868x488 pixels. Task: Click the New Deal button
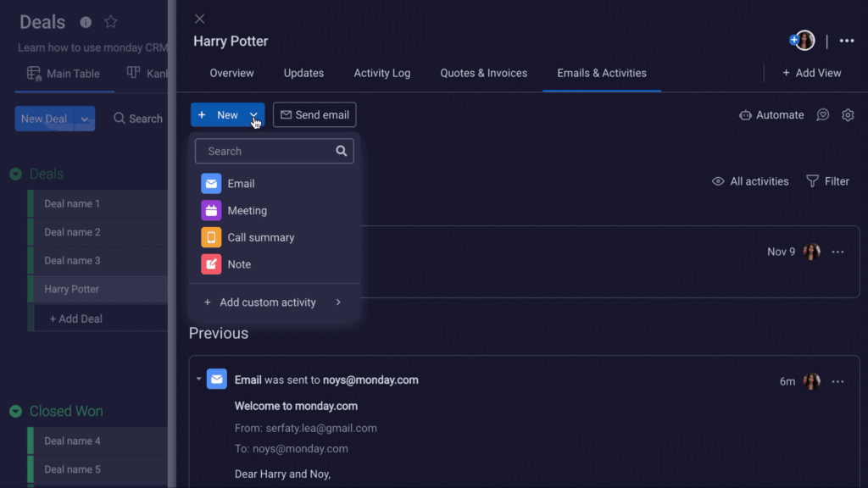click(x=44, y=119)
